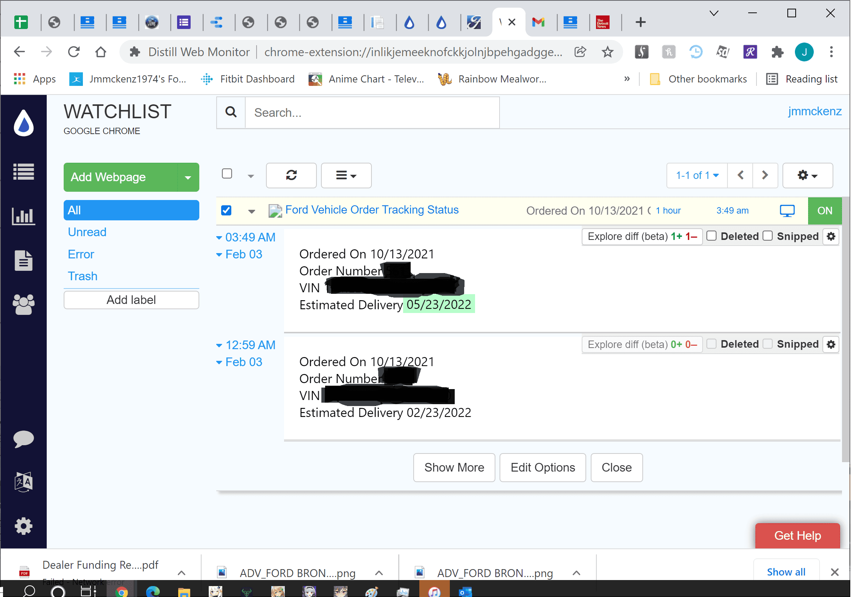
Task: Collapse the 03:49 AM history entry
Action: point(219,238)
